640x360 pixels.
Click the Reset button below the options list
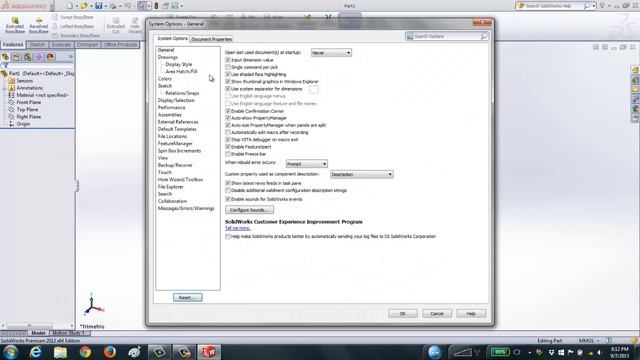187,298
